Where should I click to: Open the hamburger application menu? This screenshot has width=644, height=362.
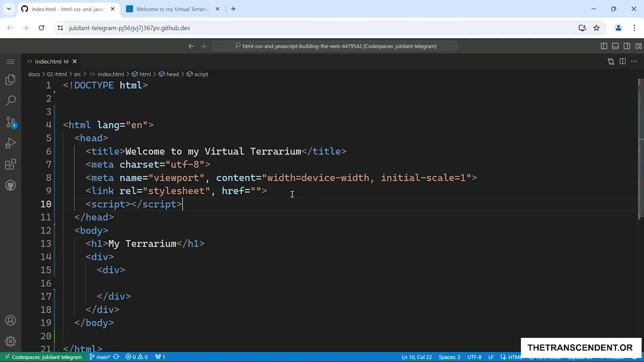point(11,61)
